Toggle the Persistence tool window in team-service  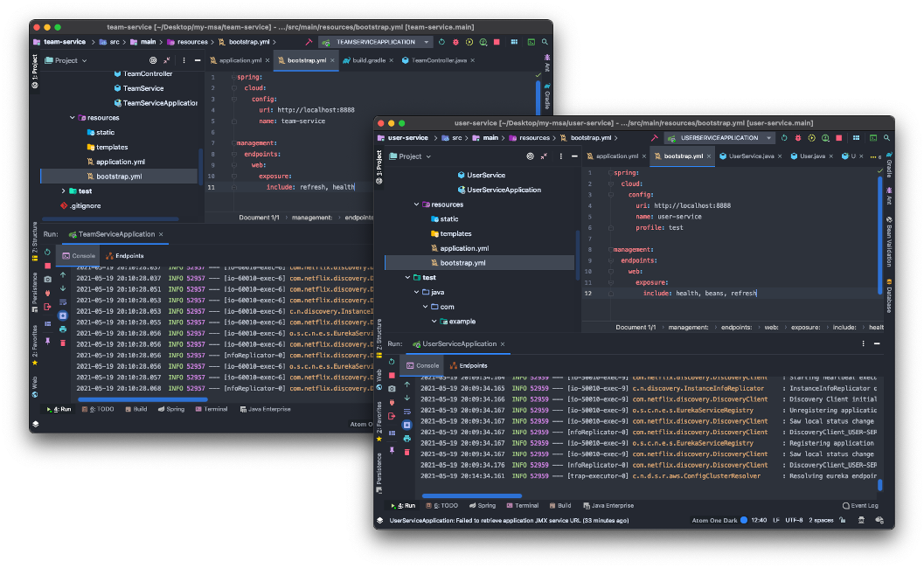[34, 293]
